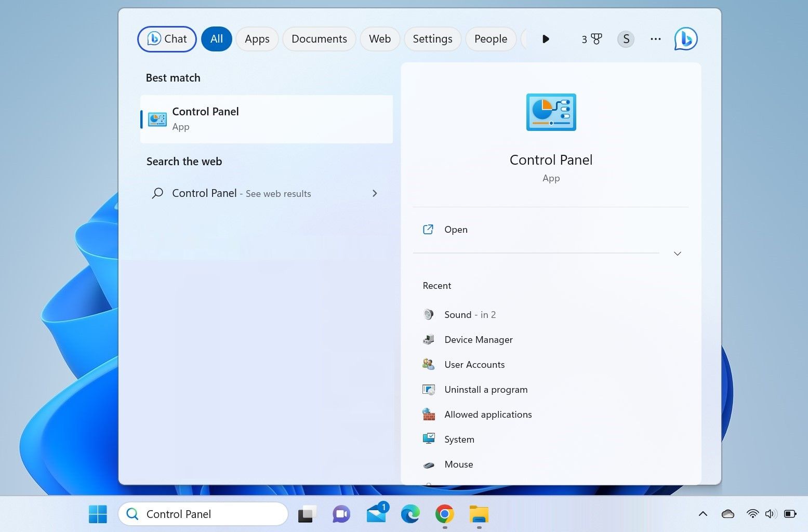Show hidden icons in the system tray
This screenshot has width=808, height=532.
pyautogui.click(x=703, y=514)
